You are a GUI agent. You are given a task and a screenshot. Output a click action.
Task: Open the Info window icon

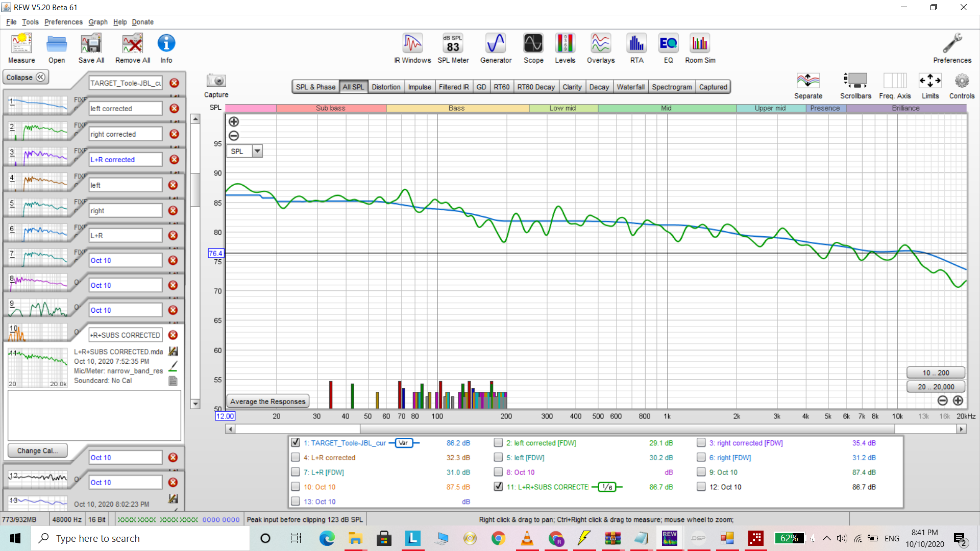click(x=166, y=48)
